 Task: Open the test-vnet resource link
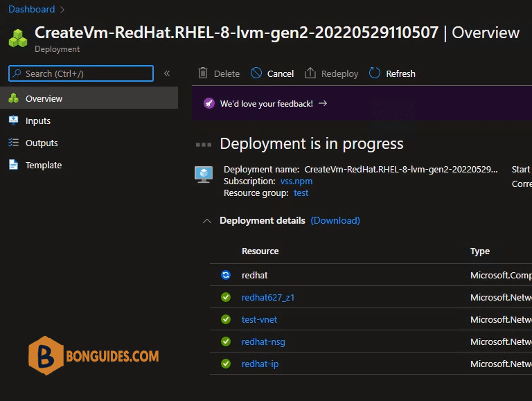click(x=259, y=319)
